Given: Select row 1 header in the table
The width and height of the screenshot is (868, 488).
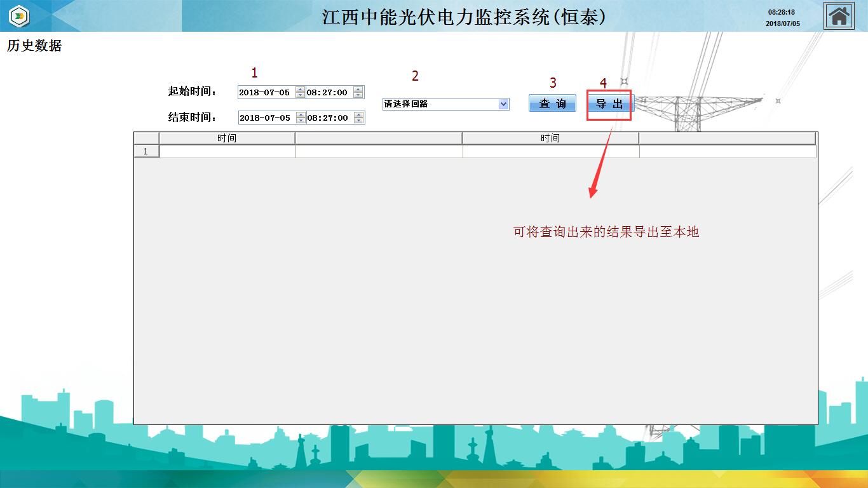Looking at the screenshot, I should (x=146, y=151).
